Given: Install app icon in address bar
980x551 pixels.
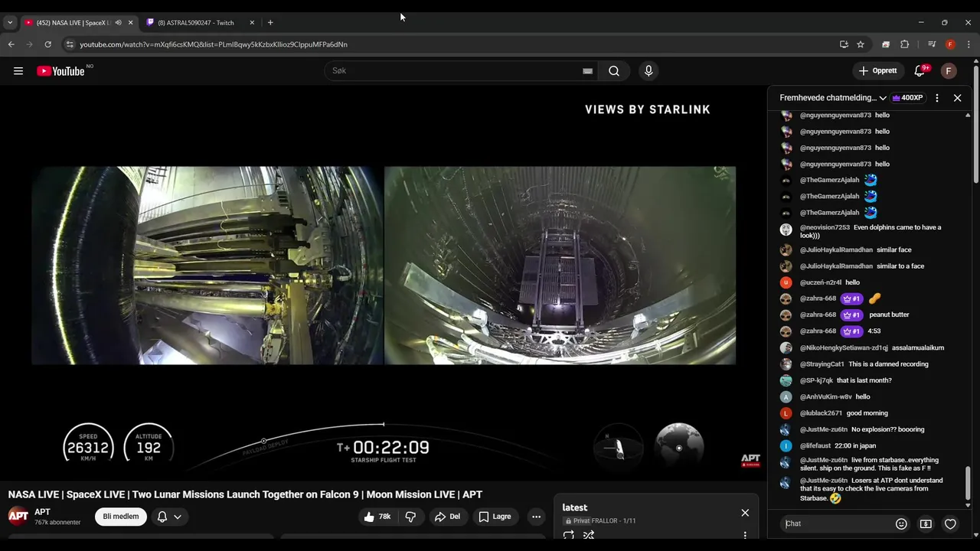Looking at the screenshot, I should coord(844,44).
